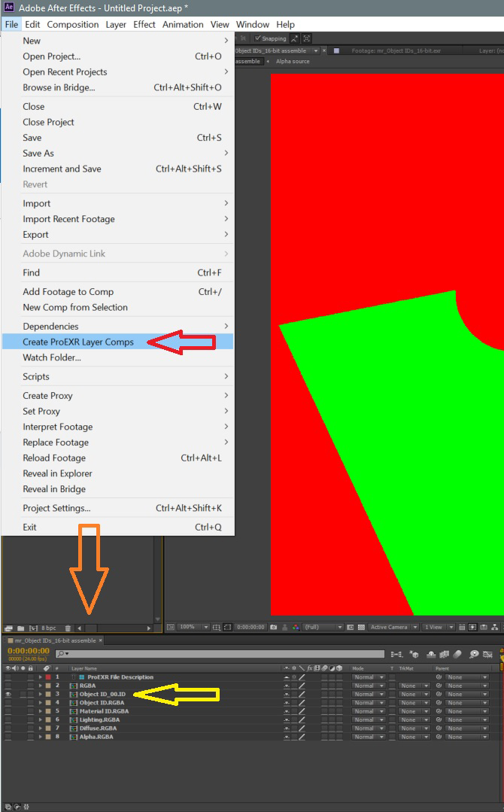
Task: Click the current time 0:00:00:00 display below the viewer
Action: [x=250, y=627]
